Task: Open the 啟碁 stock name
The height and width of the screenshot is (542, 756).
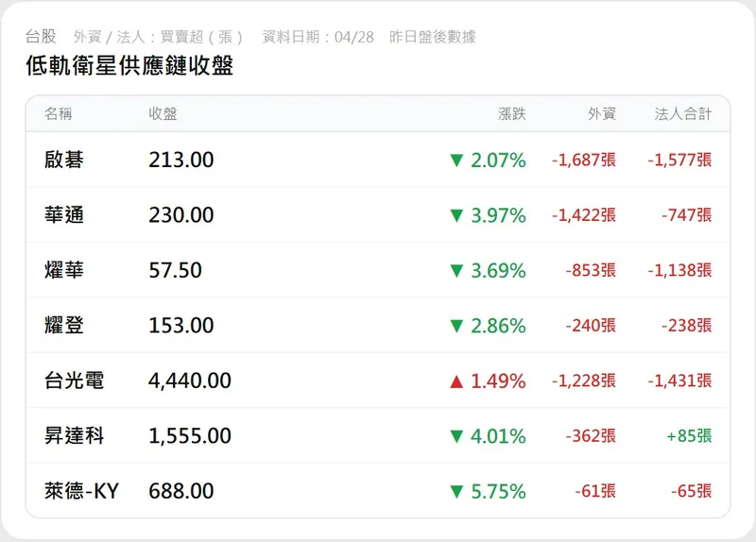Action: pos(64,161)
